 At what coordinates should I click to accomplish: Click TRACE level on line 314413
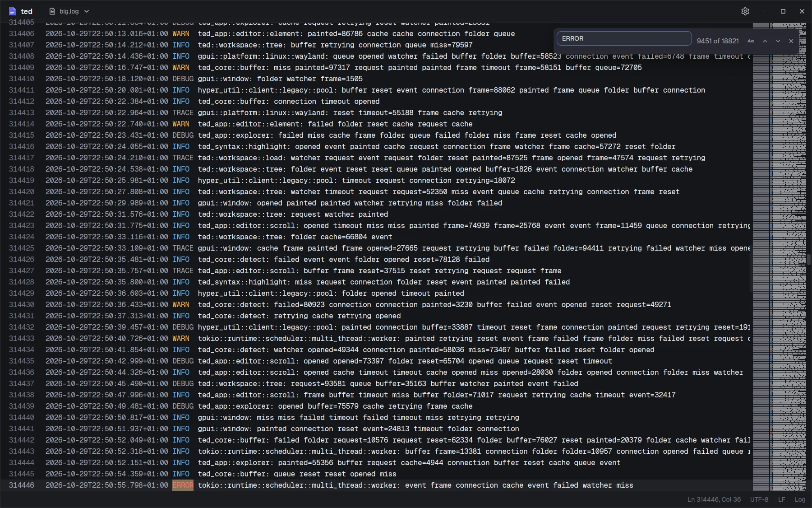(x=183, y=113)
